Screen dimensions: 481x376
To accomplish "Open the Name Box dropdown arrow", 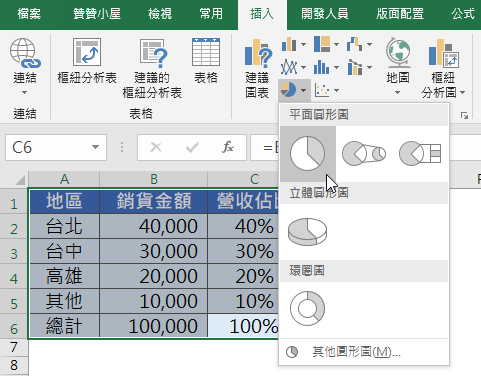I will tap(96, 147).
